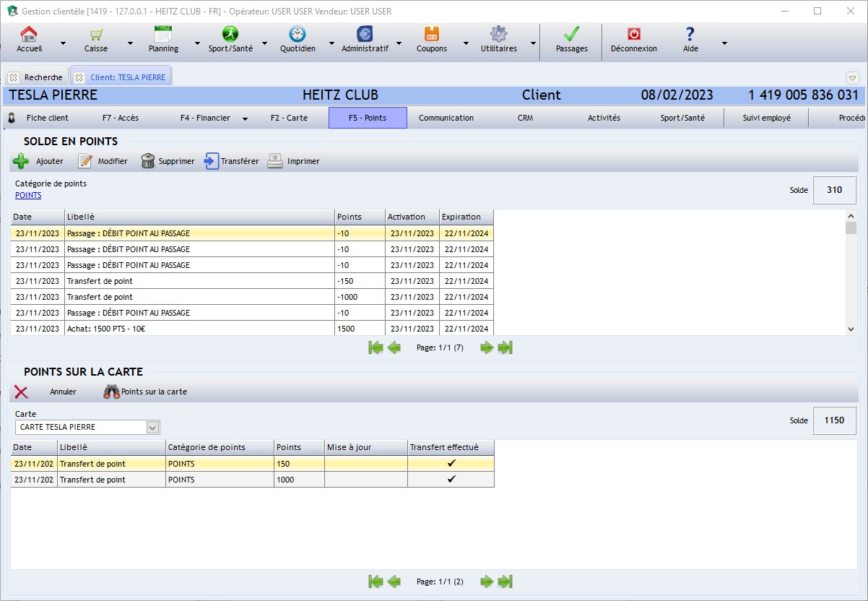This screenshot has width=868, height=601.
Task: Click the green plus Ajouter icon
Action: point(22,161)
